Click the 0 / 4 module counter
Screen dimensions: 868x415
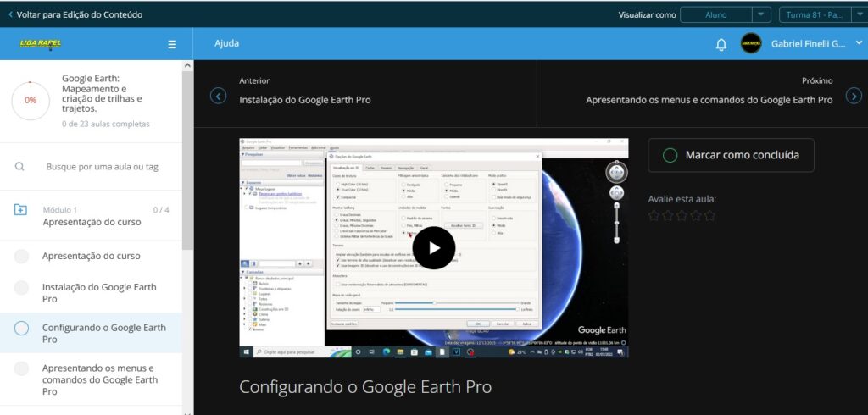click(x=161, y=210)
